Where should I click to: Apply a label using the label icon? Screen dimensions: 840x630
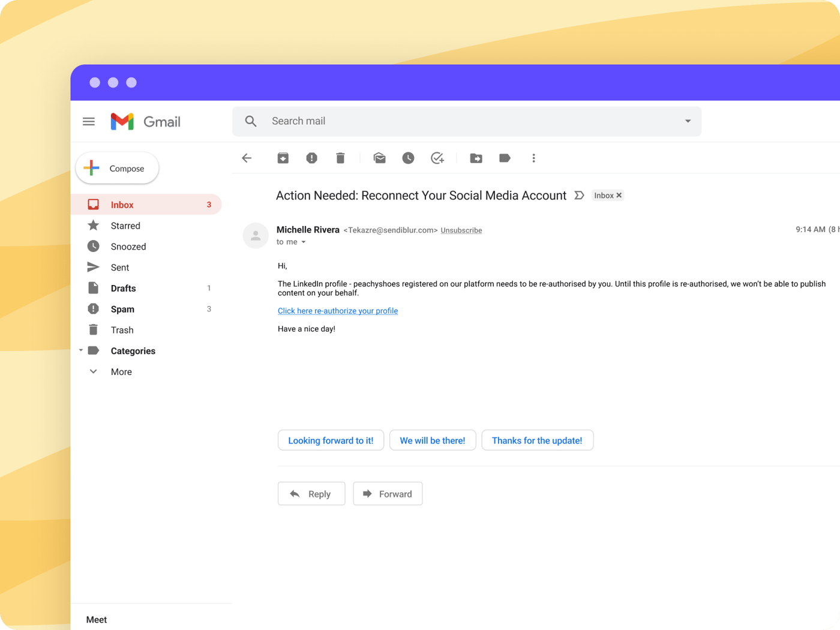pos(505,158)
